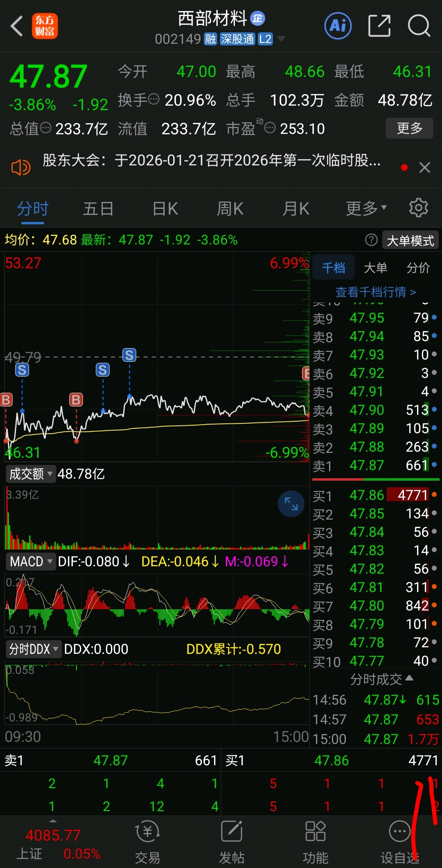The width and height of the screenshot is (442, 868).
Task: Open the 分时DDX indicator dropdown
Action: tap(34, 649)
